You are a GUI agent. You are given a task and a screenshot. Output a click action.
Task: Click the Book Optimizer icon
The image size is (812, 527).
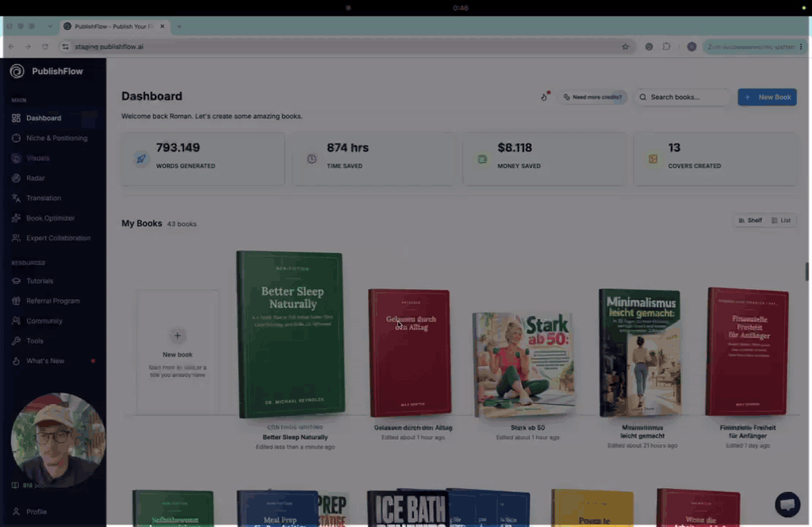click(x=16, y=218)
